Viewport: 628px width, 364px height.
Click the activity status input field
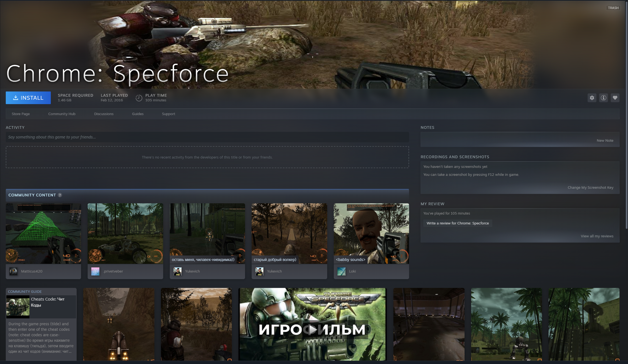pyautogui.click(x=207, y=137)
